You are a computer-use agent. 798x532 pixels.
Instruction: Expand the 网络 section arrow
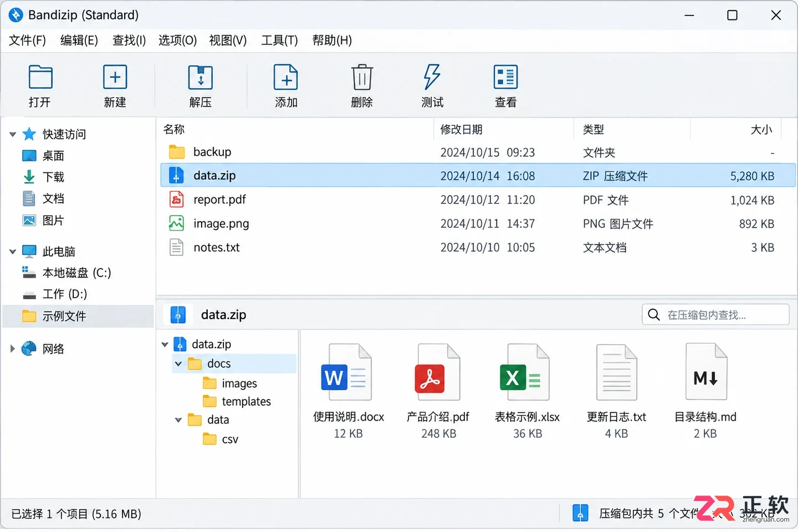click(x=12, y=349)
